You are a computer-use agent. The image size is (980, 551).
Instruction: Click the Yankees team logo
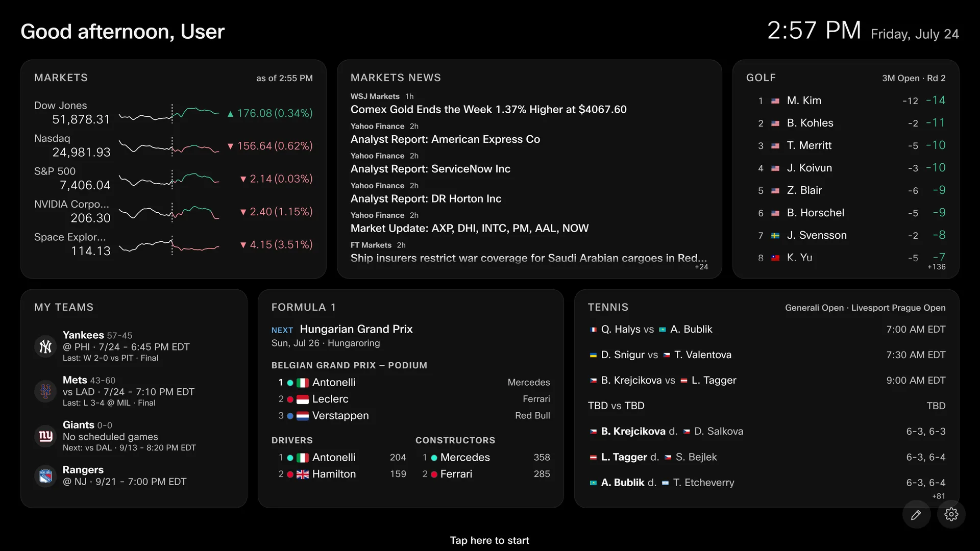pos(45,346)
